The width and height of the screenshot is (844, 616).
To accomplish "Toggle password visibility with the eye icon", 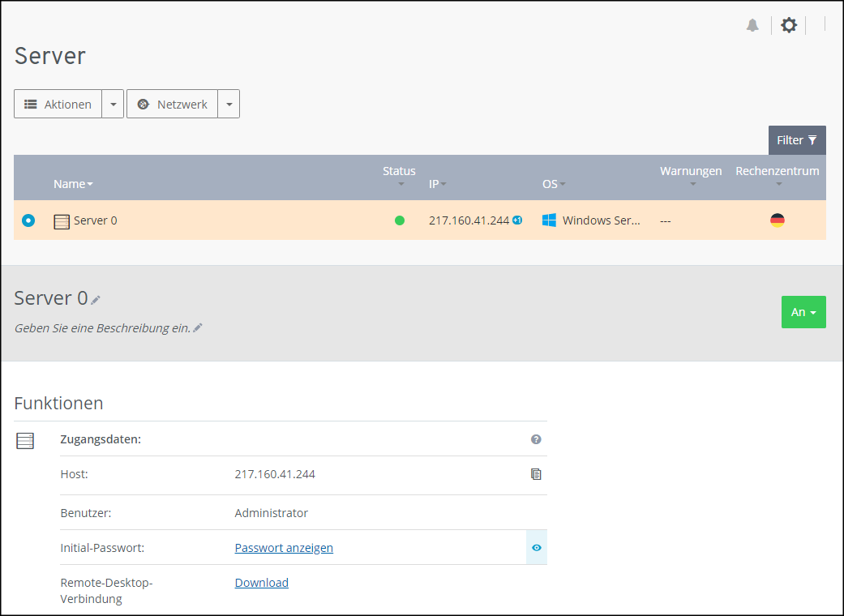I will (536, 548).
